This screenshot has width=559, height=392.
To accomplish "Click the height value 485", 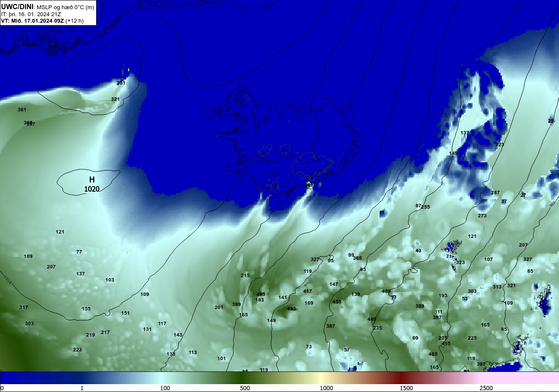I will (x=261, y=294).
